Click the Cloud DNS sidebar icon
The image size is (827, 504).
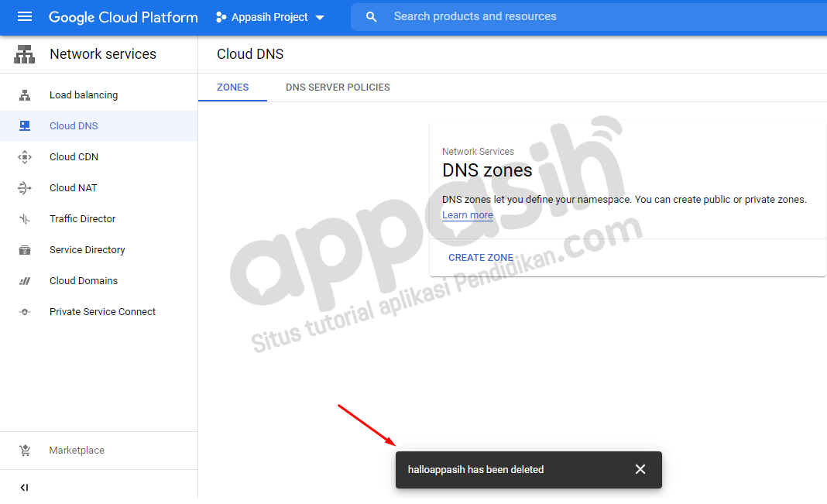coord(25,126)
